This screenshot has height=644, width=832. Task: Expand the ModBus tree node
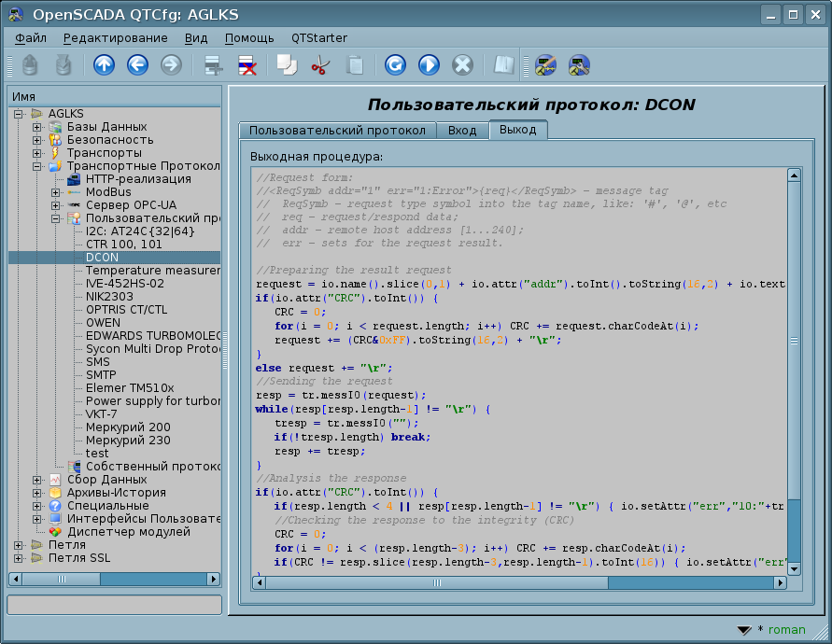point(56,192)
